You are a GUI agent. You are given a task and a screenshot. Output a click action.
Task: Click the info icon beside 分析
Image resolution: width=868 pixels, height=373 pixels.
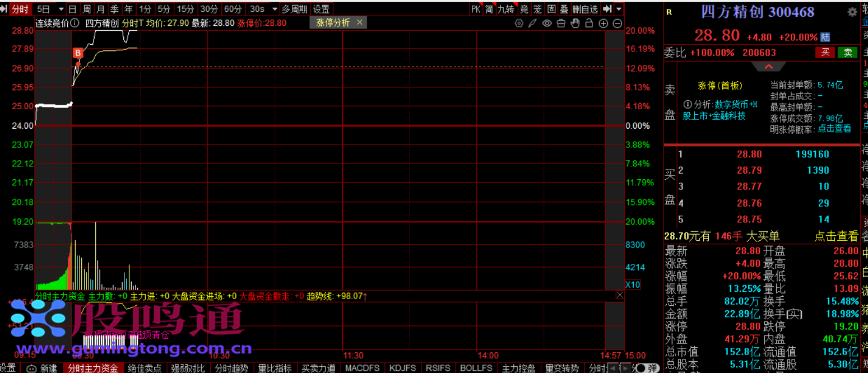pos(688,104)
